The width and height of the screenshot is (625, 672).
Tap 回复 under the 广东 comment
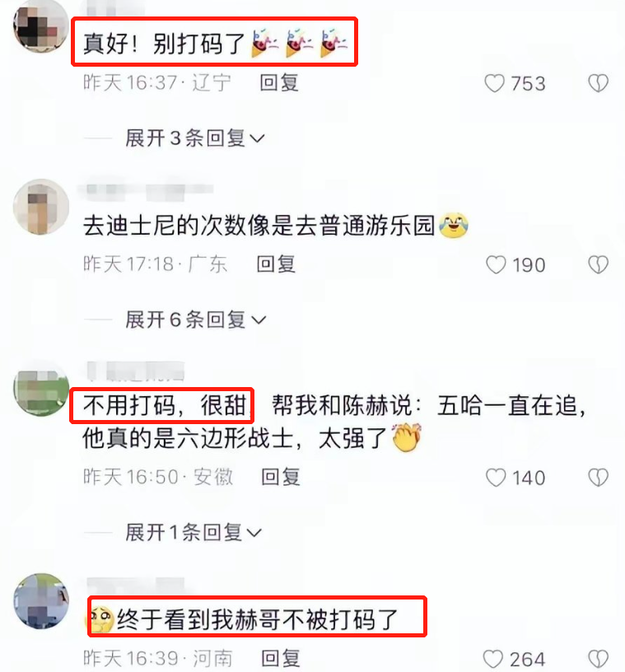pos(276,264)
